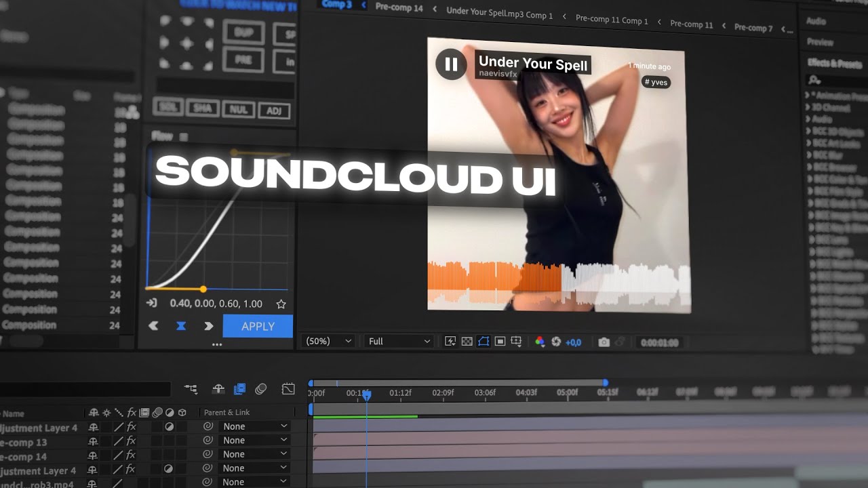
Task: Click the show snapshot icon beside camera
Action: coord(620,342)
